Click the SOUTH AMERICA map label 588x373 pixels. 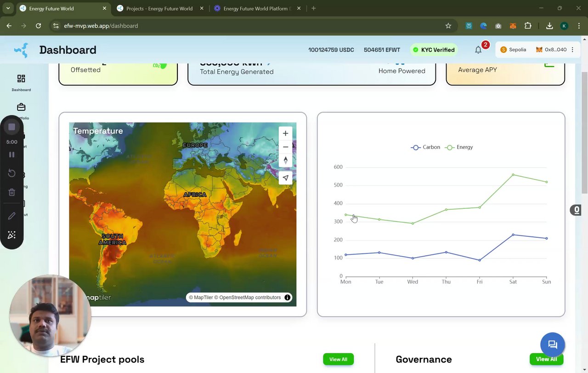[113, 239]
